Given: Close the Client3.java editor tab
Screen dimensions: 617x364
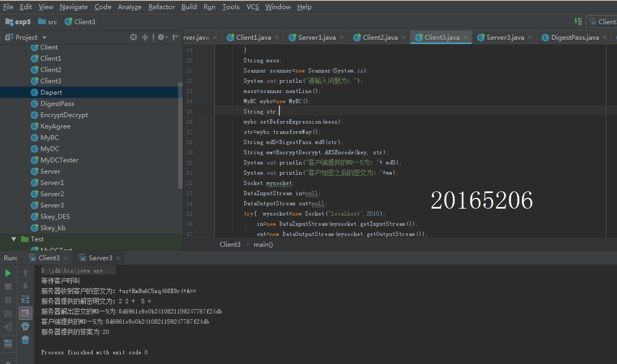Looking at the screenshot, I should [466, 37].
